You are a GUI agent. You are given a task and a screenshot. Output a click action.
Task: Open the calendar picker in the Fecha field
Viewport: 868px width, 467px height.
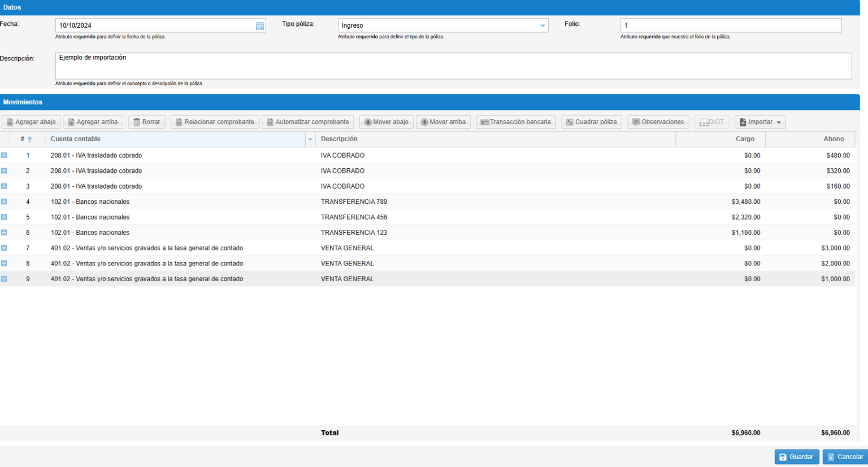260,26
